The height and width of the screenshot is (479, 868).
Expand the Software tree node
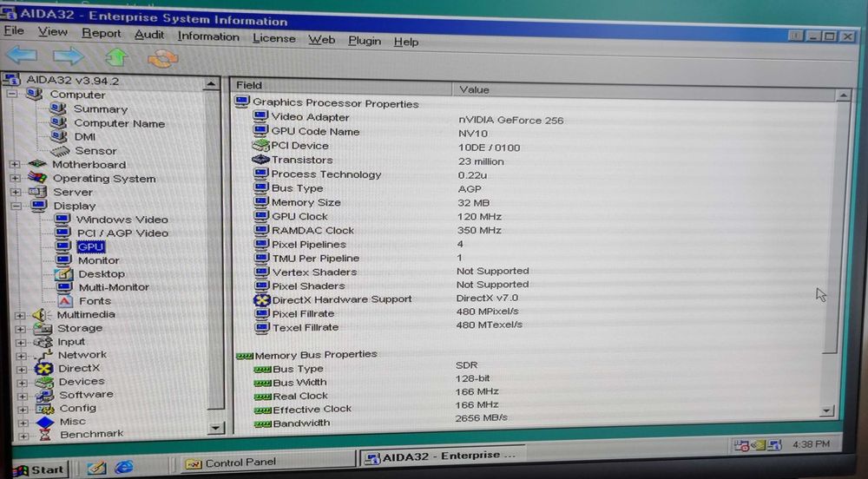click(x=23, y=396)
